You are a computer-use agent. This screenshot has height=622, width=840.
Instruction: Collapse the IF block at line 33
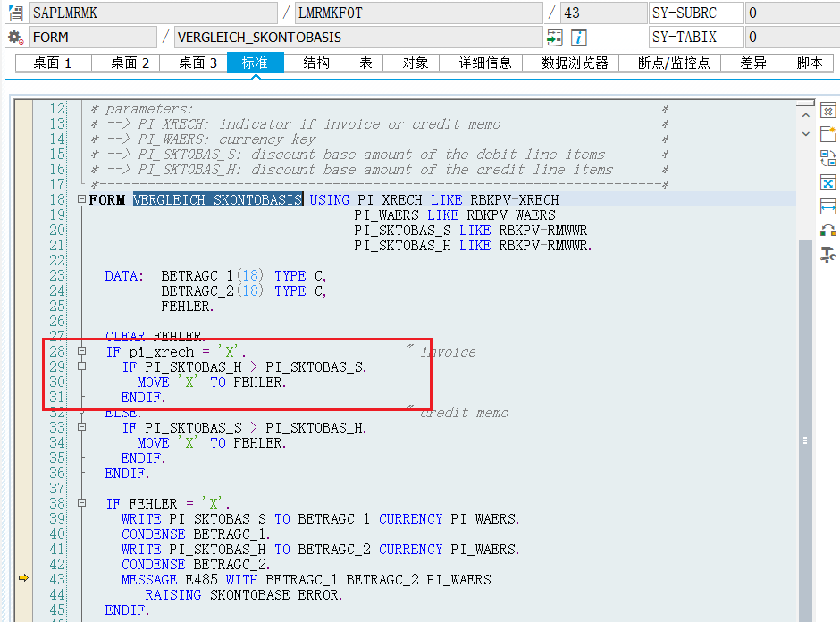(x=81, y=427)
